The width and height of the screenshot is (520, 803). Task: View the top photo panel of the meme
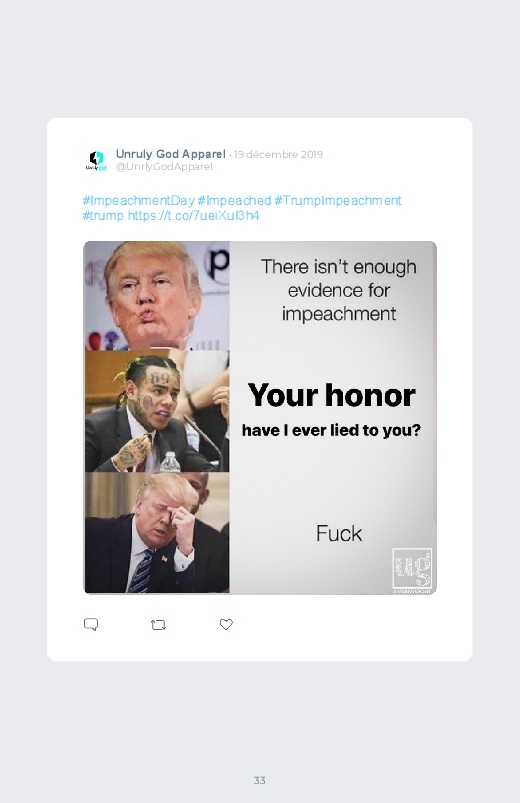pos(157,295)
